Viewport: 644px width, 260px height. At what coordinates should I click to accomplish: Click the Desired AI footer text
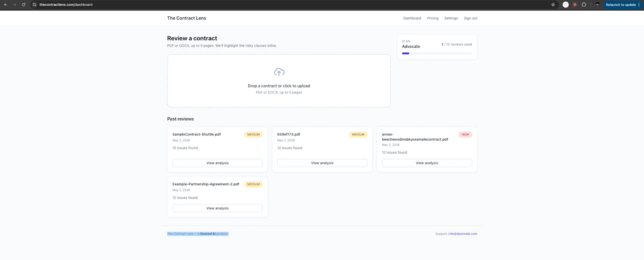(x=208, y=234)
